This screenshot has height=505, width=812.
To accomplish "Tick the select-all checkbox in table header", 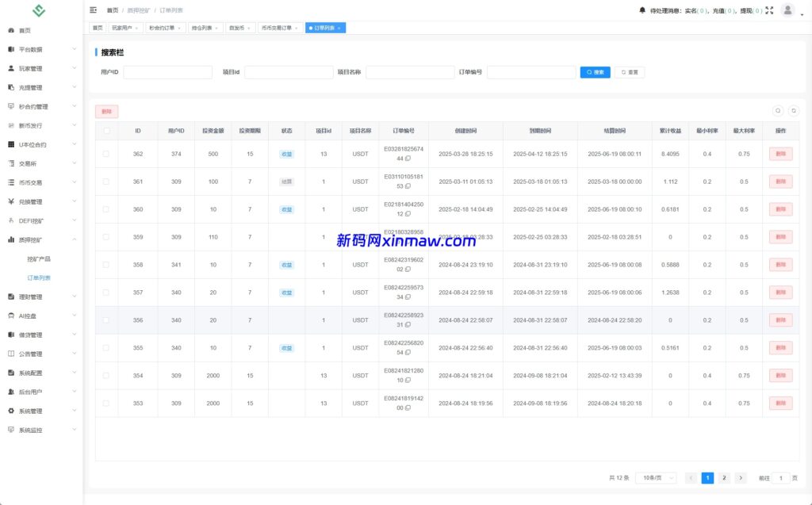I will [x=106, y=131].
